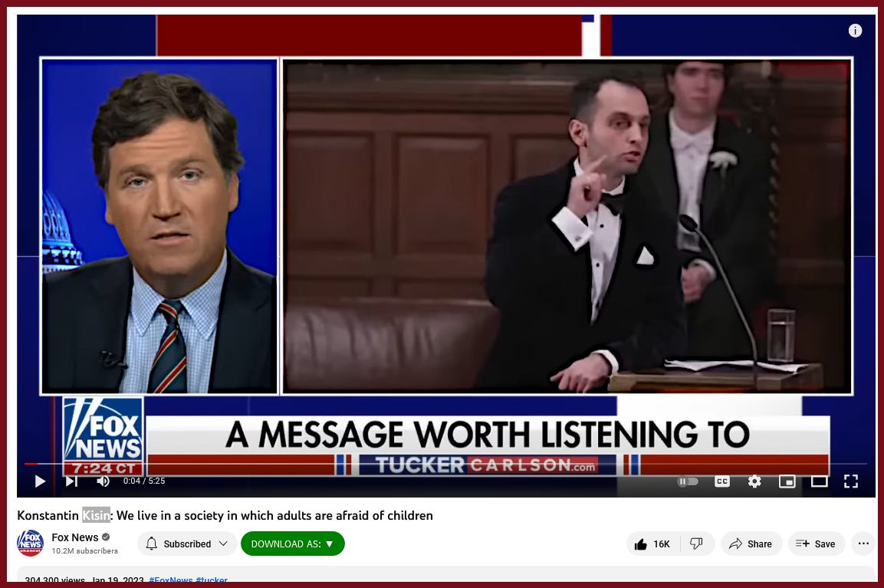Skip to the next video

coord(71,481)
